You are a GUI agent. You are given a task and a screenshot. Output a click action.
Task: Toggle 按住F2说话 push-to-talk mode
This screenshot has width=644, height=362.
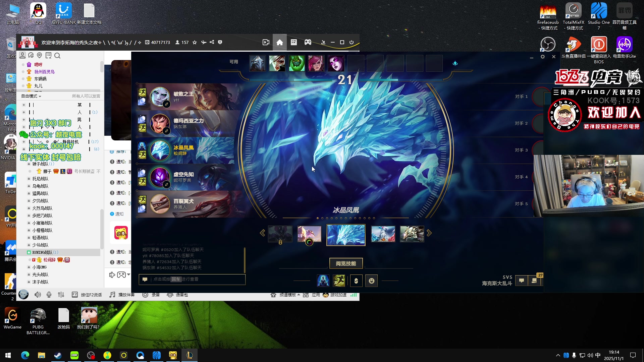pos(87,295)
